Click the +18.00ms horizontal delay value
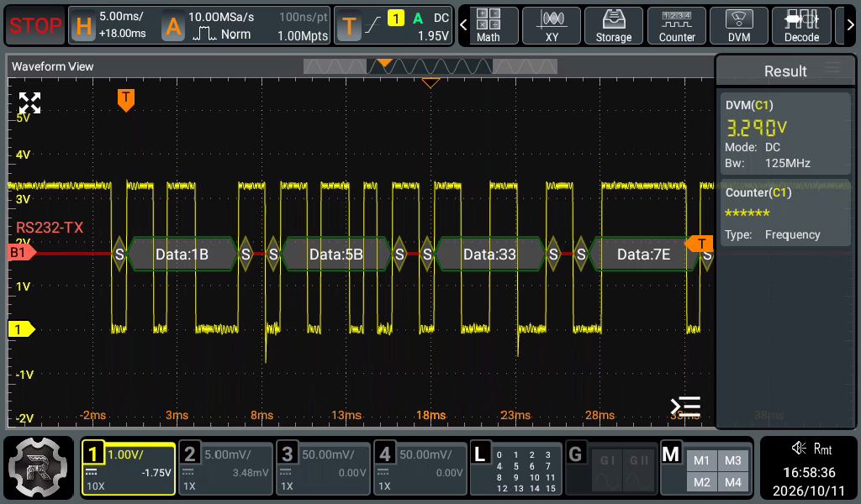The width and height of the screenshot is (861, 504). pyautogui.click(x=123, y=34)
